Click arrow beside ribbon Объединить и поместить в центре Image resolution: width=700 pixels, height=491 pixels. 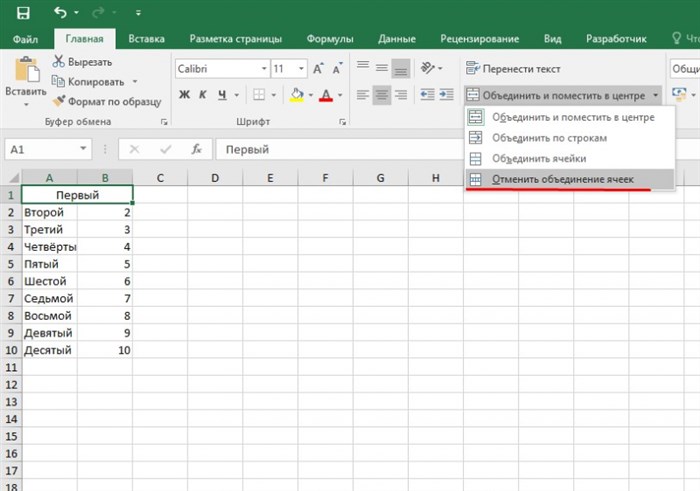pyautogui.click(x=655, y=95)
